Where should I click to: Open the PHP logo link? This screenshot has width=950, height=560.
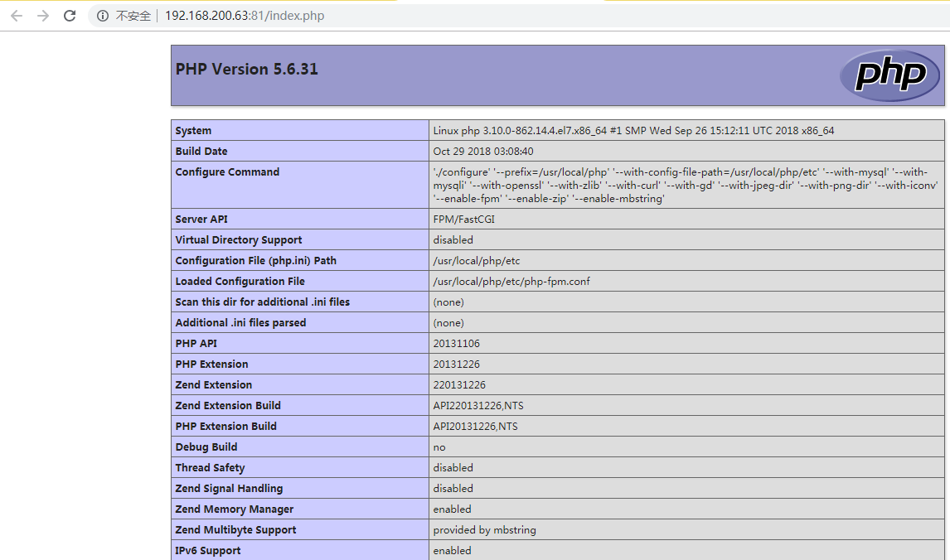coord(889,75)
